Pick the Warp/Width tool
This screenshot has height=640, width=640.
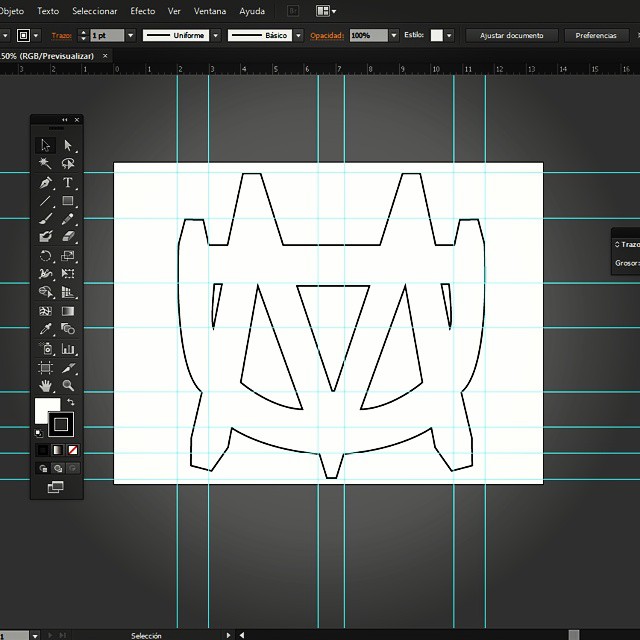coord(45,273)
